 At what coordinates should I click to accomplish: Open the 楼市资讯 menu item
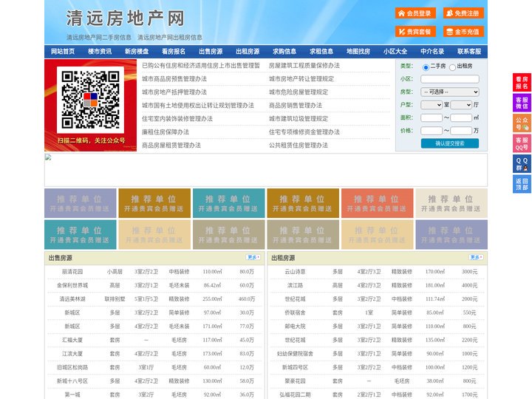(100, 52)
